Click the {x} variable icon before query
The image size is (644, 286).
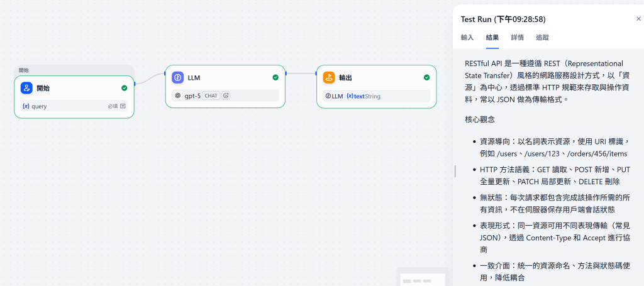point(26,106)
